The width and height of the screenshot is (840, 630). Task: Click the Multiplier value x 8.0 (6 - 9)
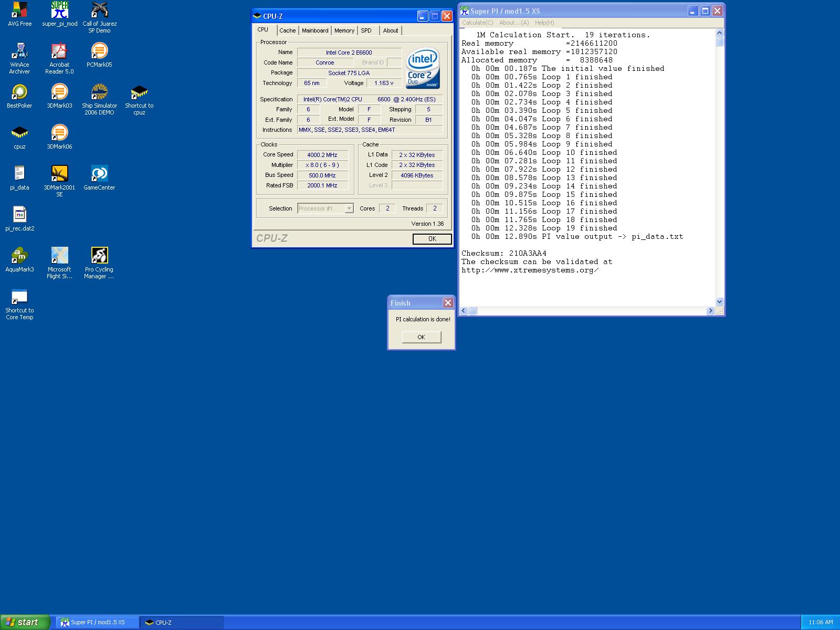[x=322, y=165]
